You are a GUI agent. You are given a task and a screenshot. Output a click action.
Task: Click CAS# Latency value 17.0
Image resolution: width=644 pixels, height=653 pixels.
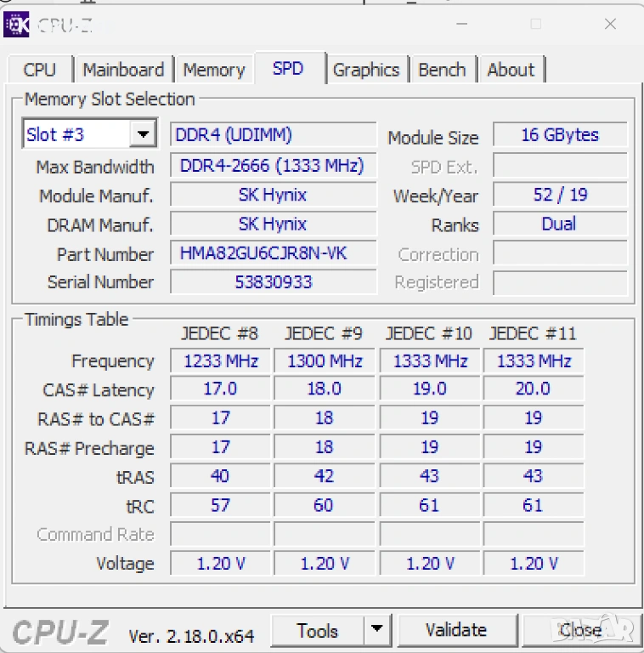click(x=221, y=389)
